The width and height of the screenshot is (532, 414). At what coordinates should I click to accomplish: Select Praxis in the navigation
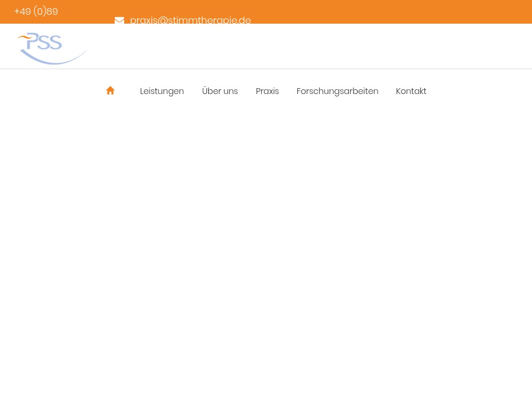point(267,91)
